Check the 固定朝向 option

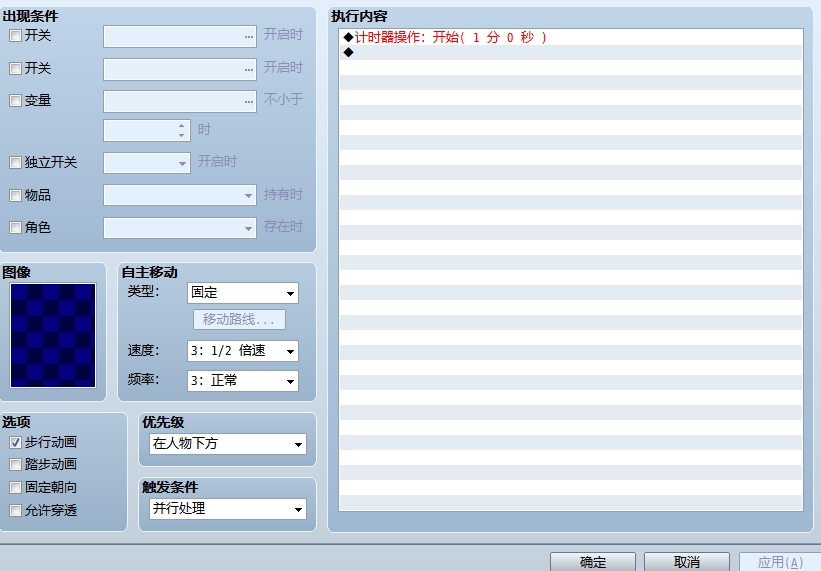pos(15,488)
